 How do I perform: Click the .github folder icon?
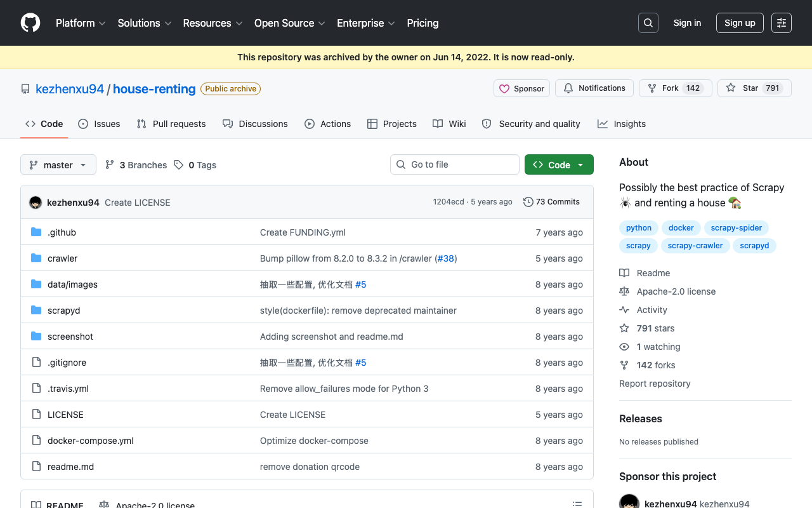tap(36, 232)
